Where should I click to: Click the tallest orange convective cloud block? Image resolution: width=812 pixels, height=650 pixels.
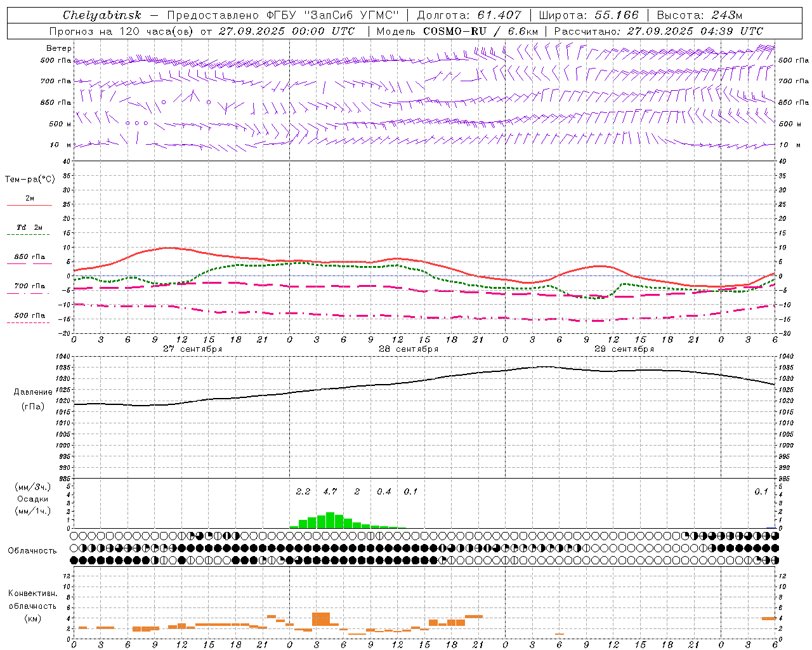(321, 620)
